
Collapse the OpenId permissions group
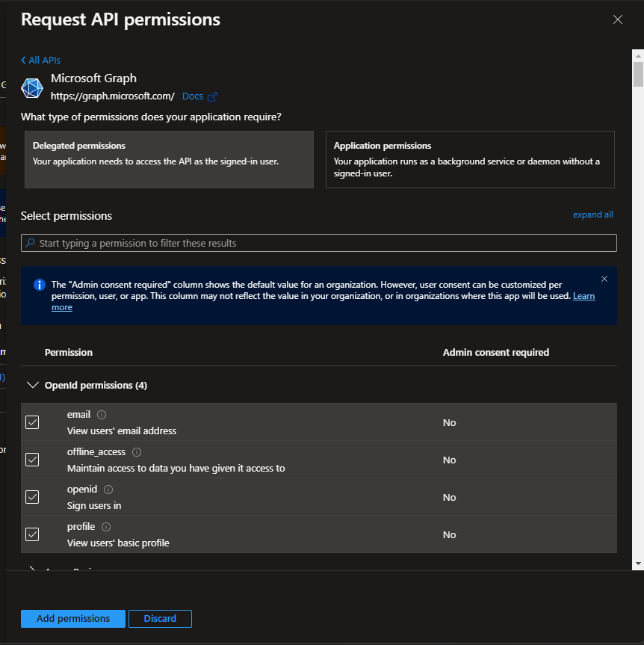pos(32,386)
